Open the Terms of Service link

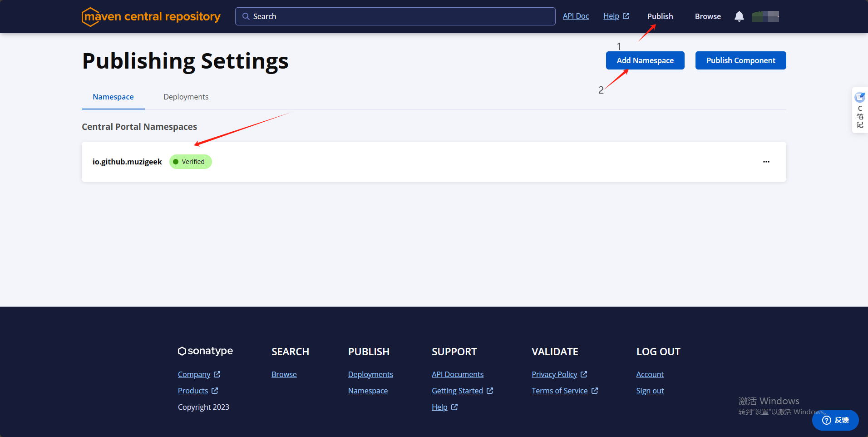point(565,391)
